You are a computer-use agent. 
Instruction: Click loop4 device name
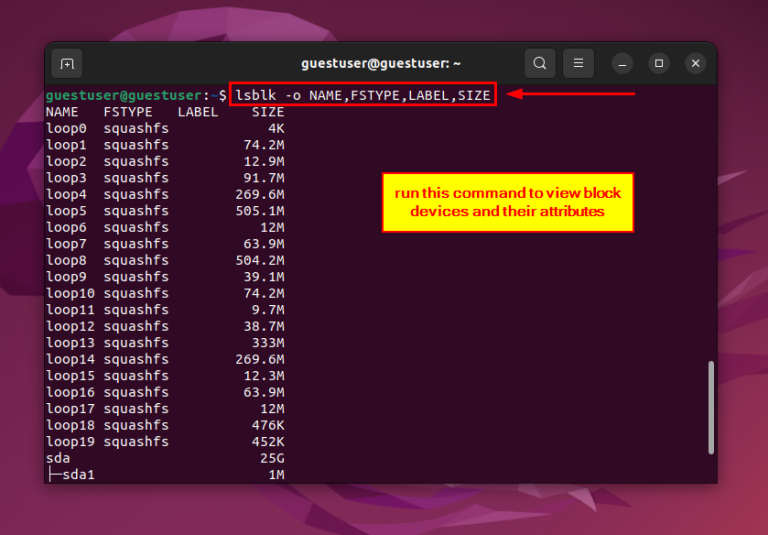[66, 195]
